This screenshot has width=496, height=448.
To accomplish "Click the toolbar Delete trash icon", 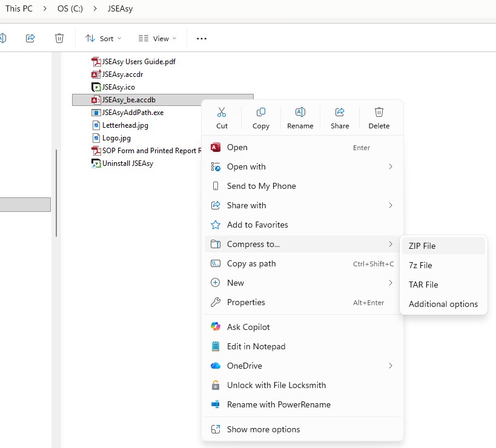I will 59,38.
